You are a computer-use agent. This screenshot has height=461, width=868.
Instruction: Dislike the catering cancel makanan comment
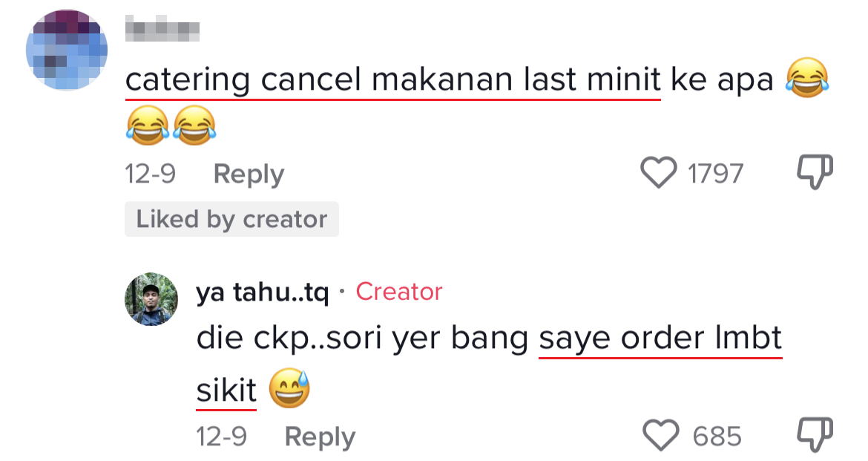(x=814, y=172)
